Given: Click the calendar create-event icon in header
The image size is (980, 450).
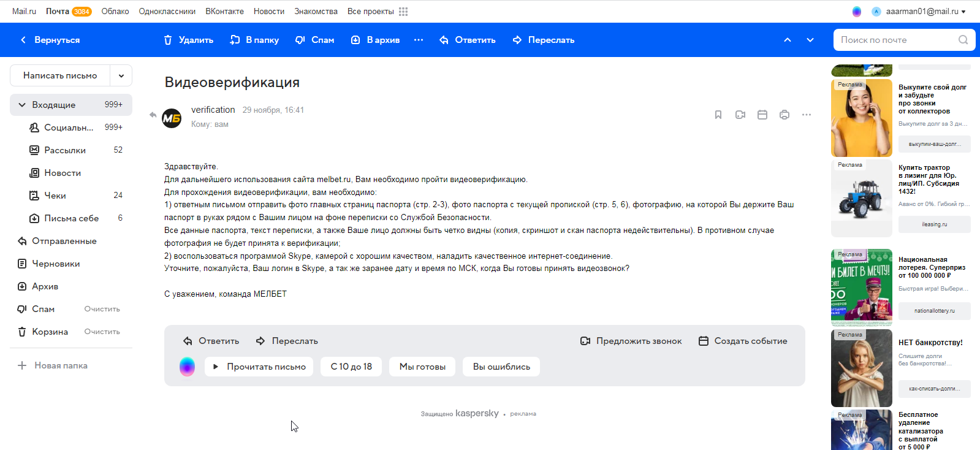Looking at the screenshot, I should click(x=762, y=115).
